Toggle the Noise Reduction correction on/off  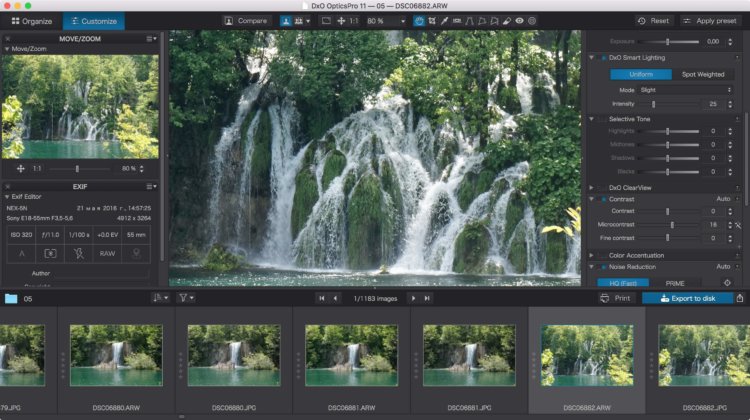tap(604, 267)
